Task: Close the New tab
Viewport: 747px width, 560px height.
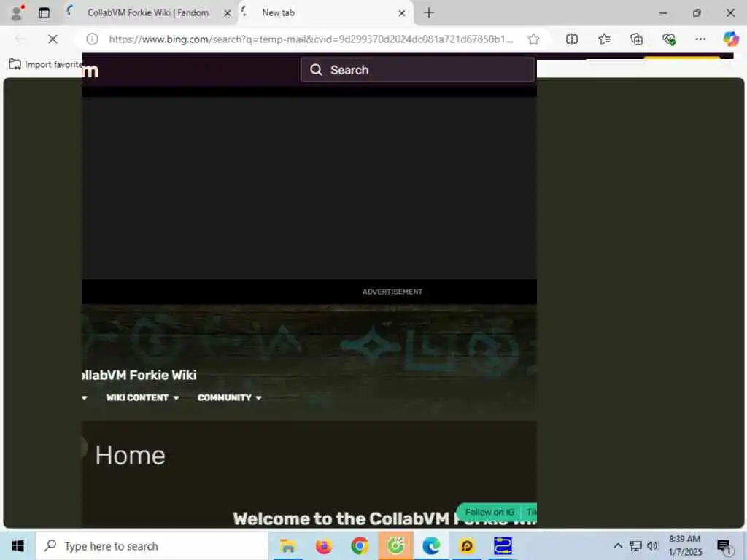Action: (x=402, y=13)
